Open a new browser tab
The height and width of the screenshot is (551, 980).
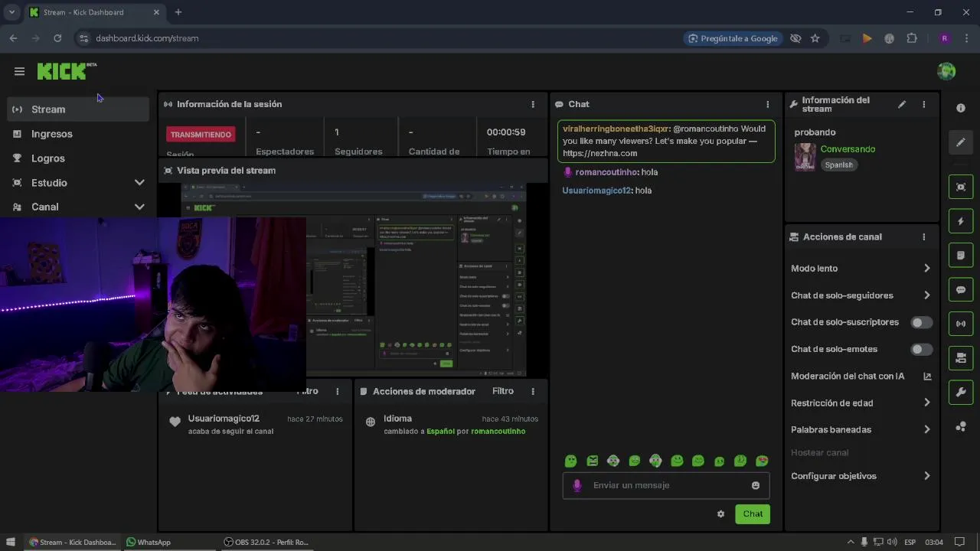pyautogui.click(x=178, y=12)
